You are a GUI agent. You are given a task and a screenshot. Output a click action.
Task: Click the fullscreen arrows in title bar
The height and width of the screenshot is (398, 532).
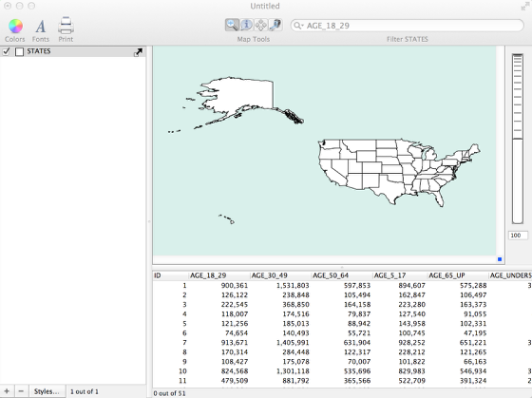coord(524,7)
